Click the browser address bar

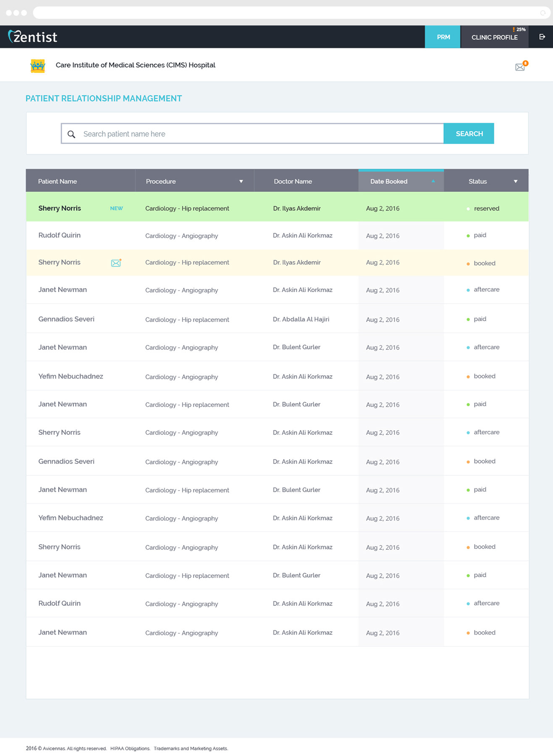click(x=292, y=13)
